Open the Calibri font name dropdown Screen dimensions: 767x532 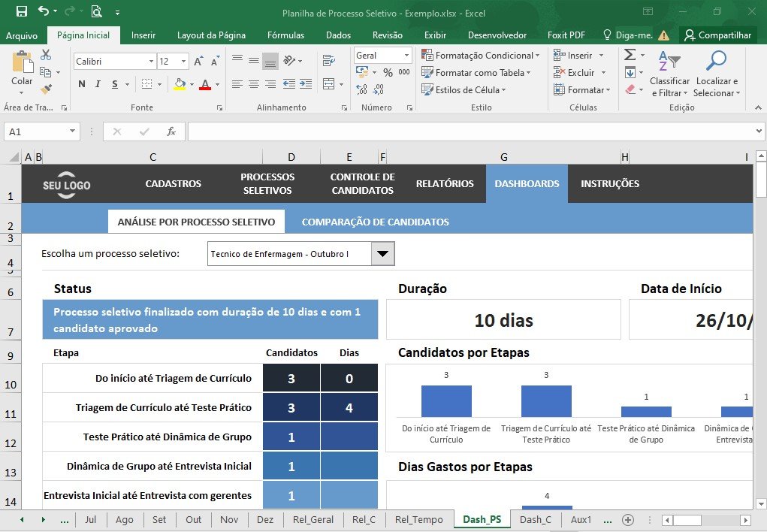[151, 61]
